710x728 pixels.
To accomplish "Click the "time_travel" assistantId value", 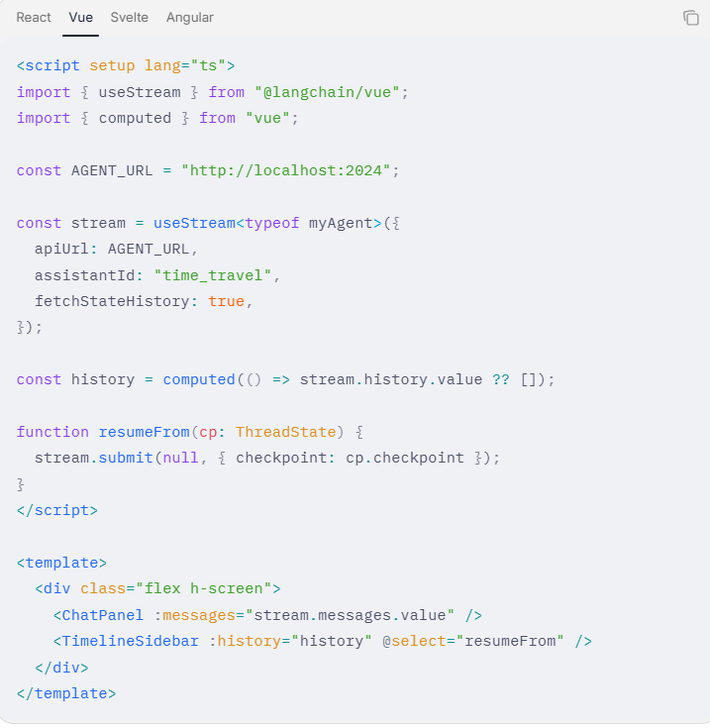I will 213,275.
